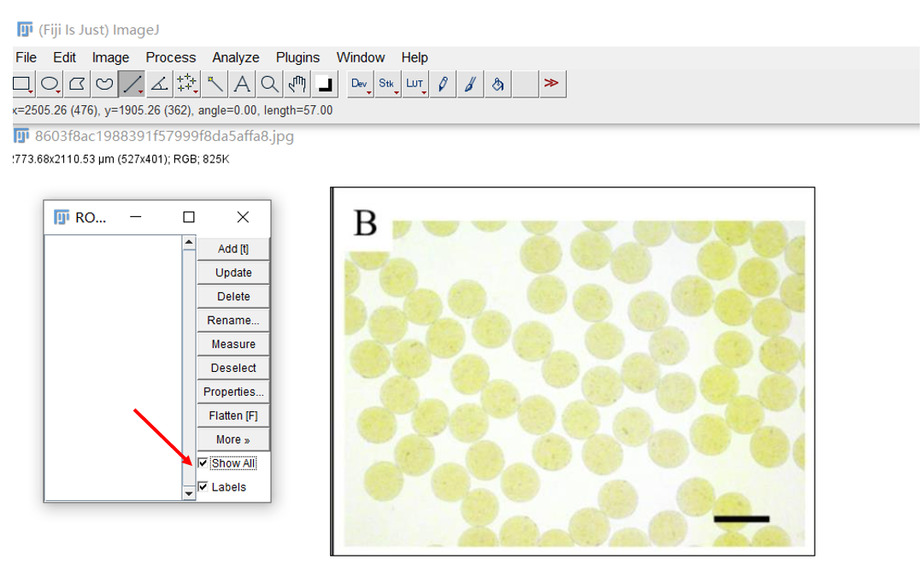
Task: Click the letter B label in image
Action: point(365,223)
